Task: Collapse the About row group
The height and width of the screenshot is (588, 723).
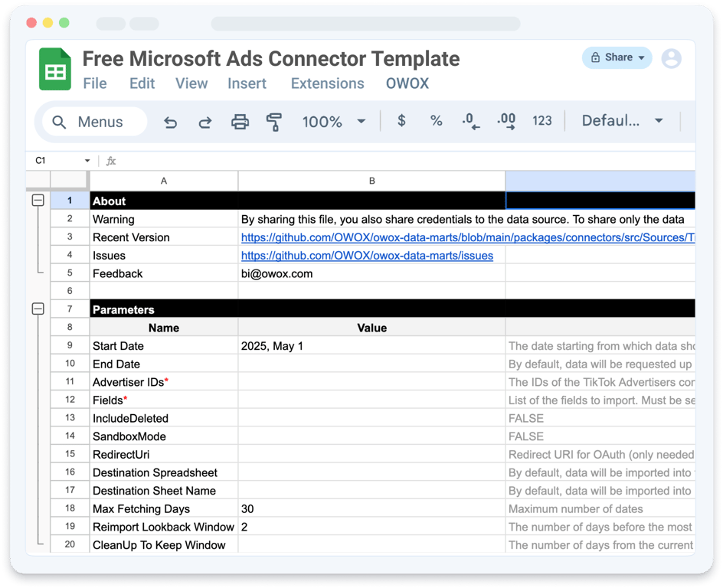Action: [38, 200]
